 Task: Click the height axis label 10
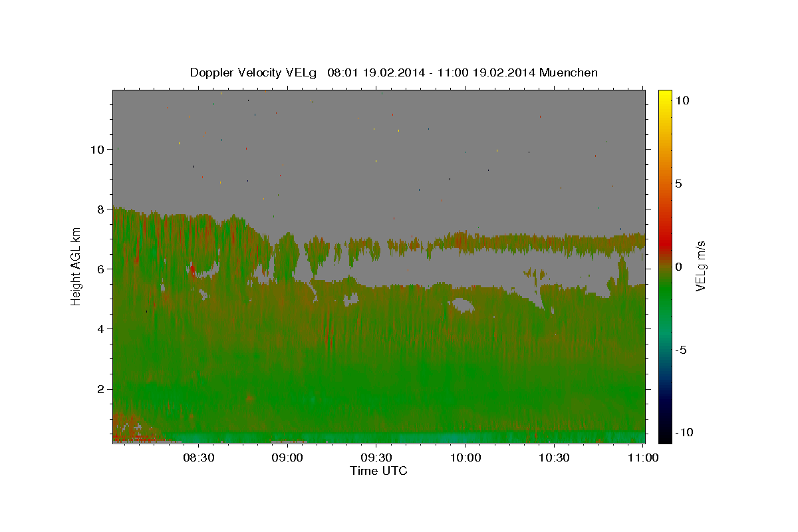(97, 150)
